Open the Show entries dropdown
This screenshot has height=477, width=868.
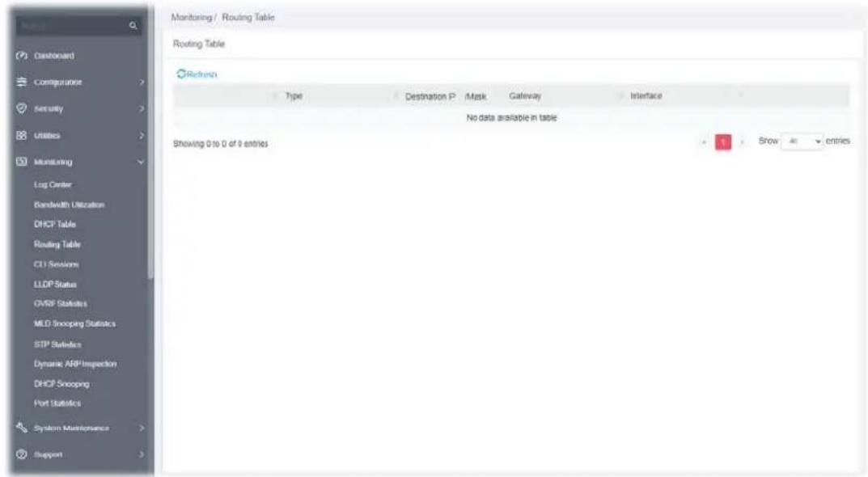[x=802, y=141]
